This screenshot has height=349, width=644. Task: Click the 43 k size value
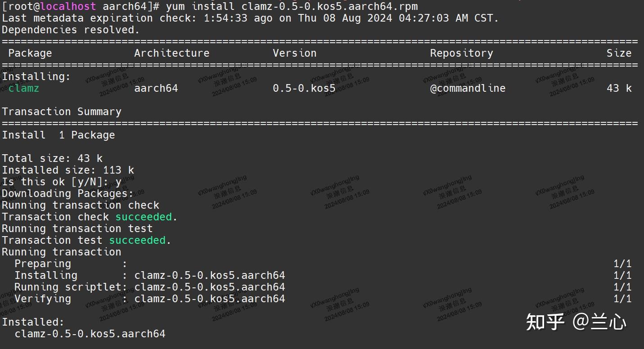(619, 88)
